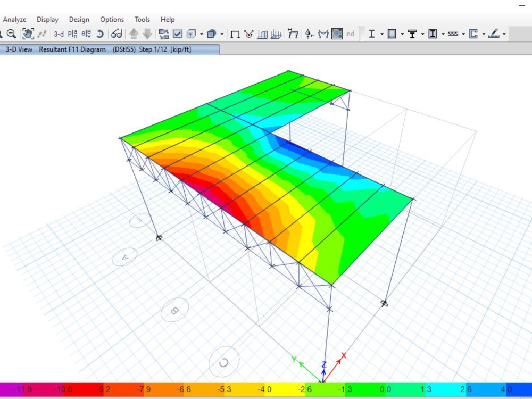
Task: Open Set Display Options via checkbox icon
Action: tap(177, 34)
